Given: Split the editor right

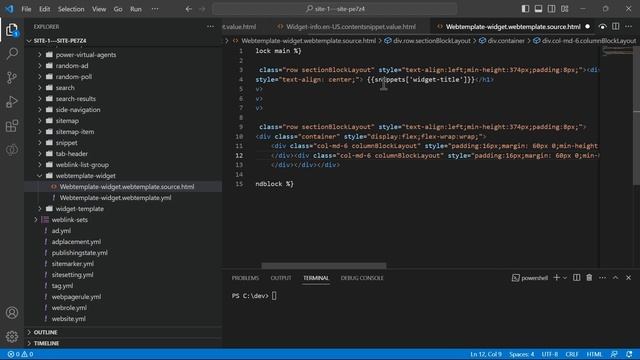Looking at the screenshot, I should 616,27.
